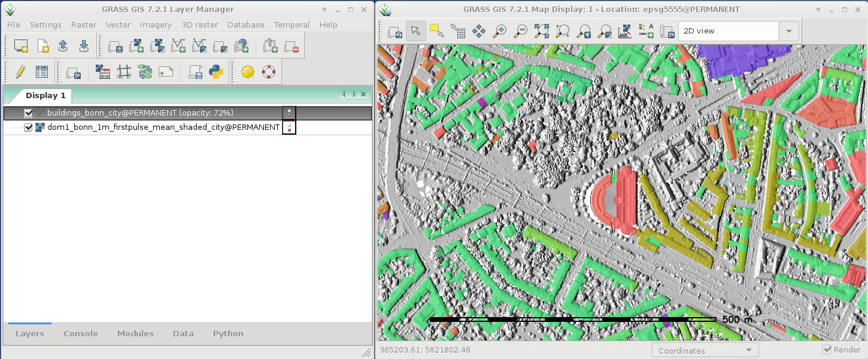Screen dimensions: 868x359
Task: Switch to the Modules tab
Action: (135, 333)
